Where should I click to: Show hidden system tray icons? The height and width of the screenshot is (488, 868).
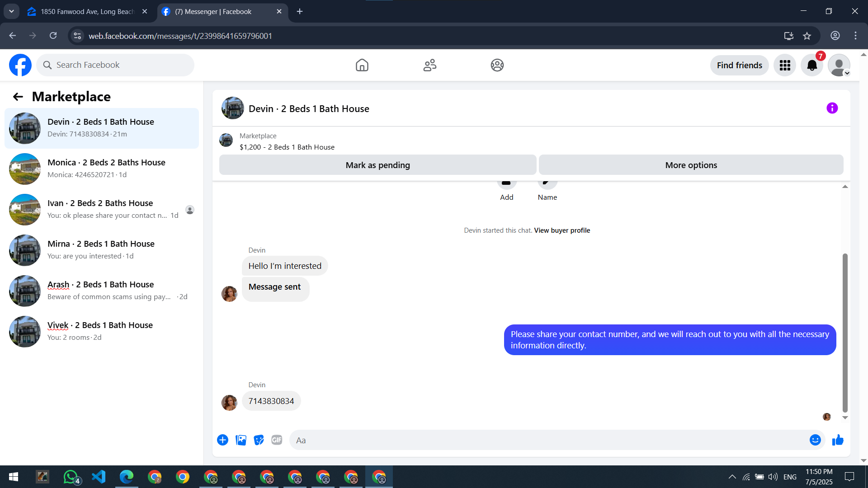point(732,477)
